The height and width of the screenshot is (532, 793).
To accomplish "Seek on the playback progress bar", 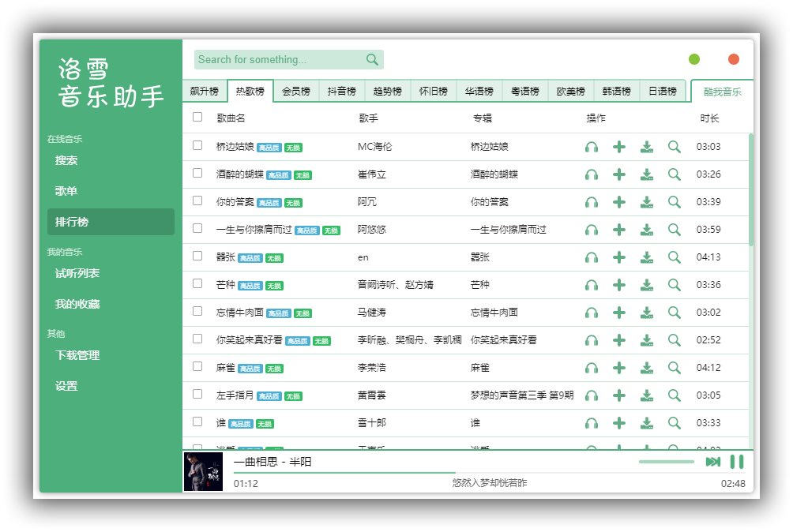I will pyautogui.click(x=489, y=472).
